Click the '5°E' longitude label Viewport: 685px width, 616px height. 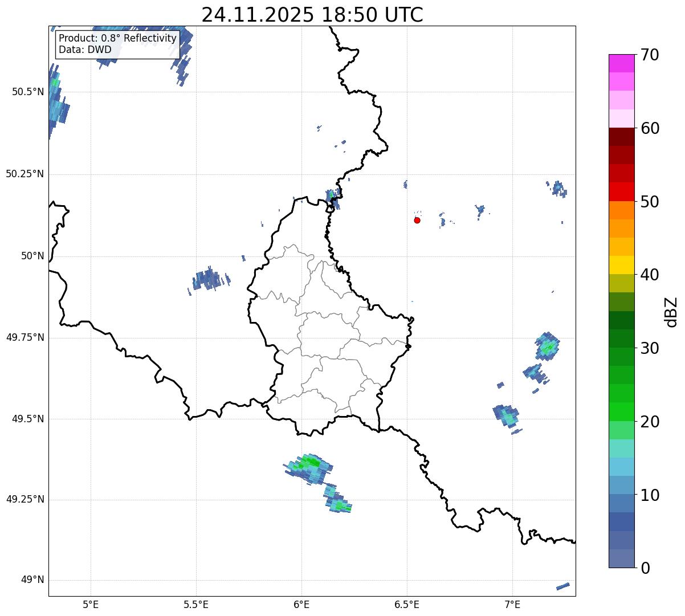(x=91, y=605)
